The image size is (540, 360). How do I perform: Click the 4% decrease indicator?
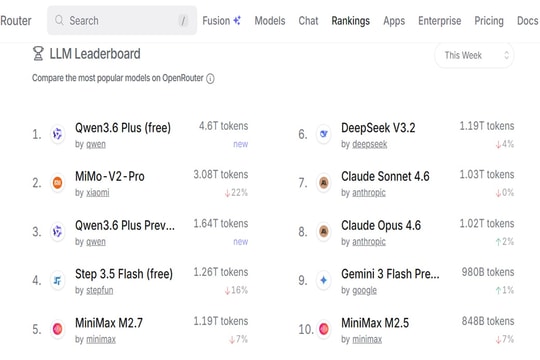pyautogui.click(x=505, y=144)
